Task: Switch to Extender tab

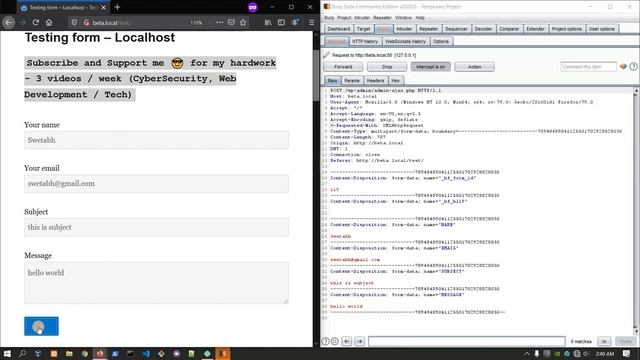Action: [x=535, y=29]
